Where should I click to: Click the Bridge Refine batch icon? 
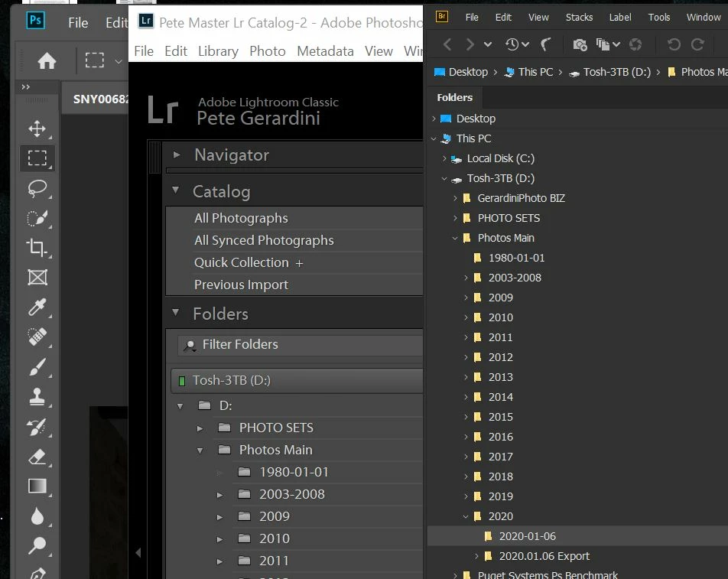tap(608, 44)
